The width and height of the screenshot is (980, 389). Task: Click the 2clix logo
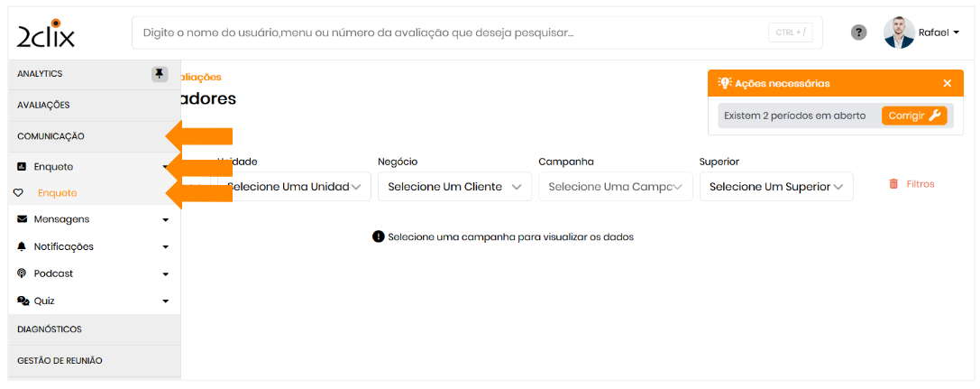(46, 32)
